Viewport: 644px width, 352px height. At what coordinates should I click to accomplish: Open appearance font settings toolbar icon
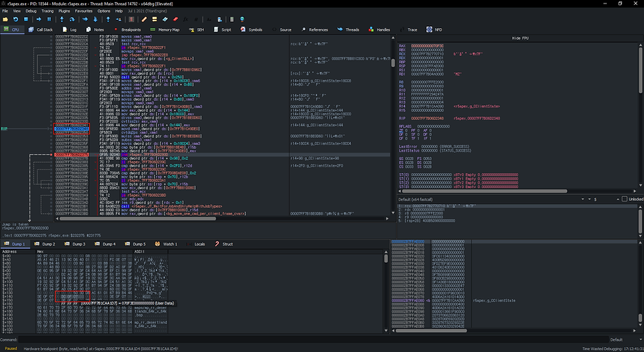(209, 19)
